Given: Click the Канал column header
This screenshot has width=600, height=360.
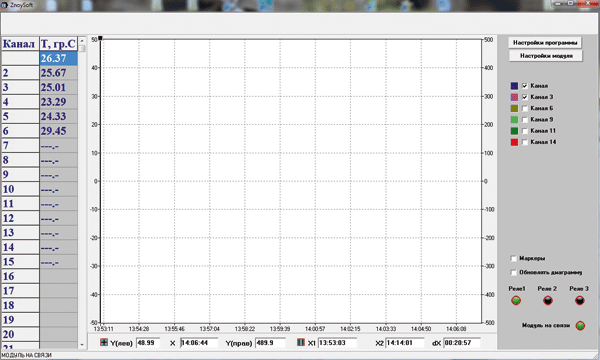Looking at the screenshot, I should coord(20,44).
